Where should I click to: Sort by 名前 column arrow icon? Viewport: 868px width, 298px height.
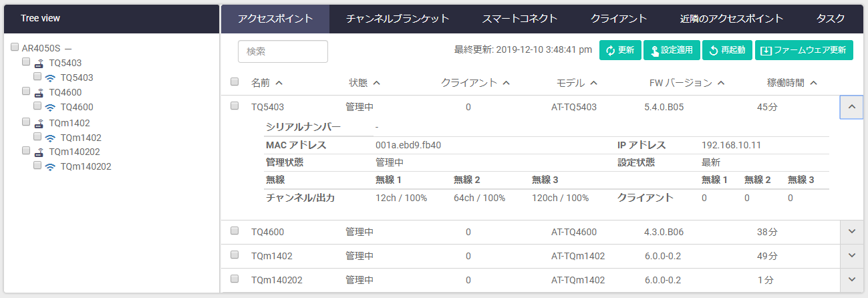pyautogui.click(x=279, y=83)
